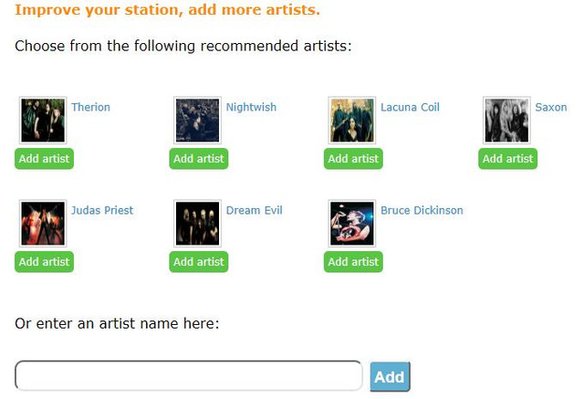Add Therion to the station

(44, 159)
